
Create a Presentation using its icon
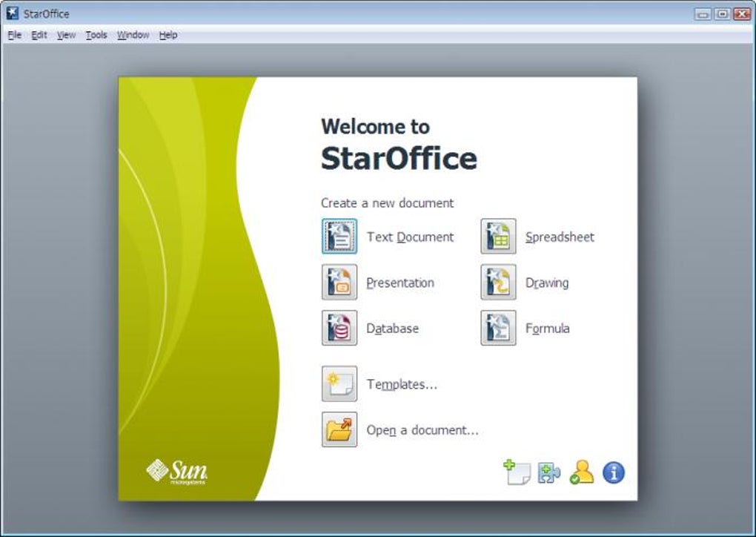339,282
